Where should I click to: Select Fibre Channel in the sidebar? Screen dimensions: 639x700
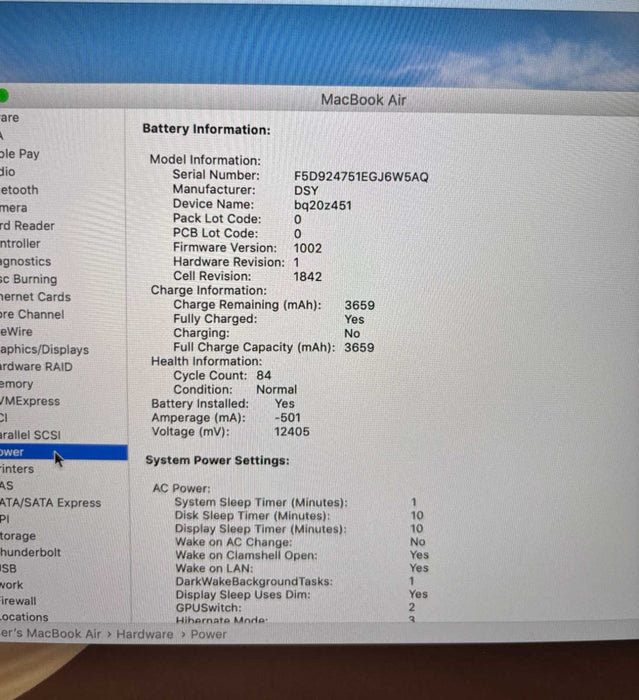(32, 314)
